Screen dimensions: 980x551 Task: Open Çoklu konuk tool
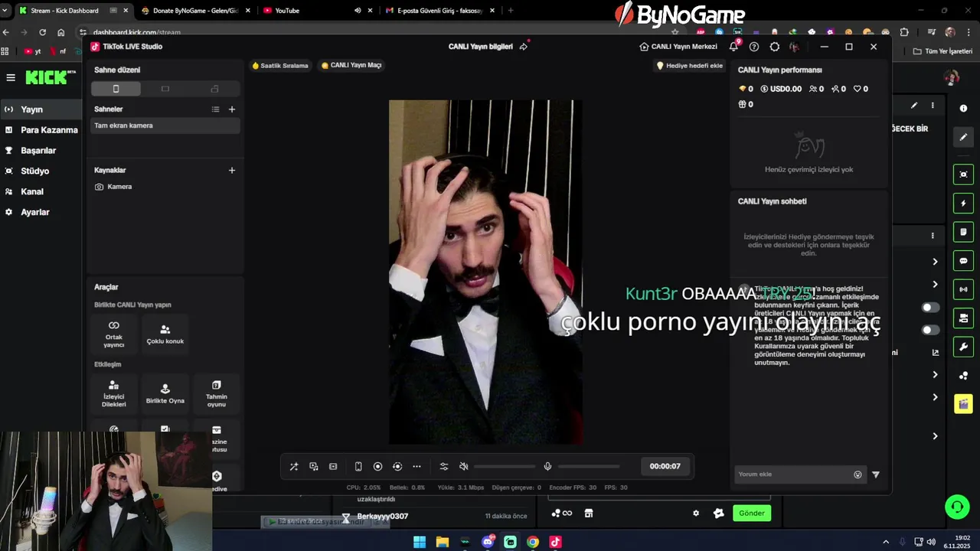pos(165,334)
